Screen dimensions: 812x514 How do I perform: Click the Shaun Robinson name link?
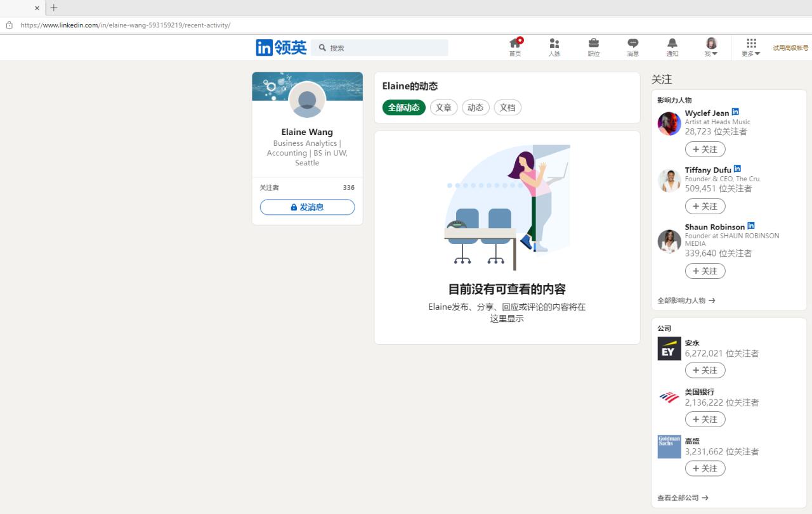point(715,227)
